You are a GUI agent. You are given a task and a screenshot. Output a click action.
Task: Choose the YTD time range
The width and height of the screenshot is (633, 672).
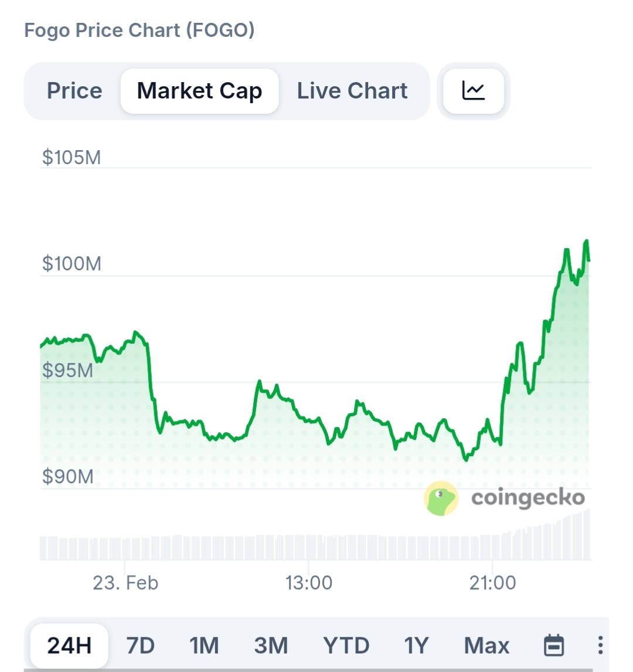pos(346,645)
